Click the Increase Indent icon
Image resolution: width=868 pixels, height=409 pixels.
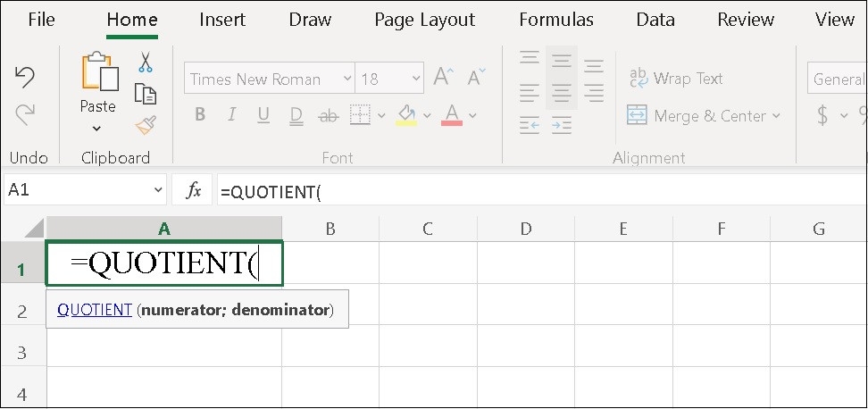point(562,126)
